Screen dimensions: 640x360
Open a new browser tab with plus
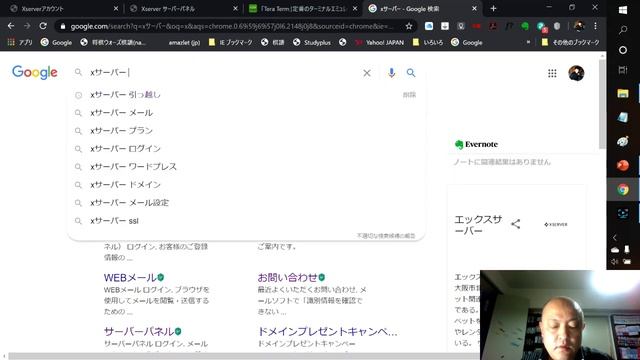[493, 8]
